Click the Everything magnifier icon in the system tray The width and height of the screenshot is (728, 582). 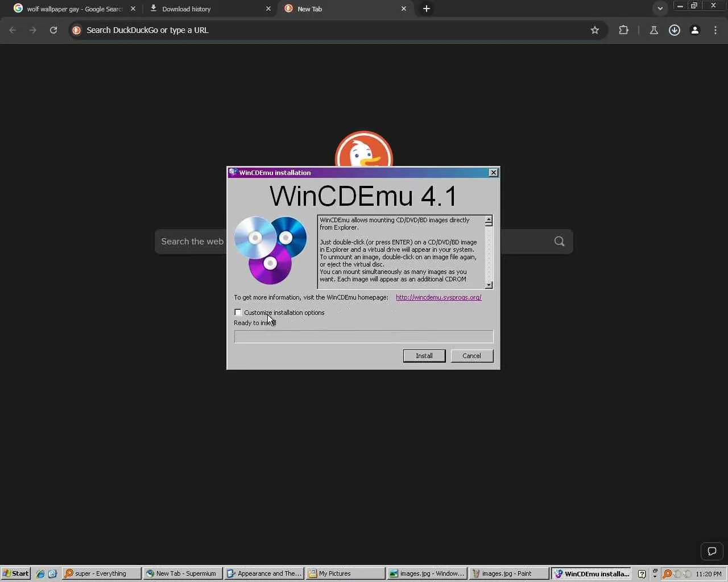coord(667,573)
